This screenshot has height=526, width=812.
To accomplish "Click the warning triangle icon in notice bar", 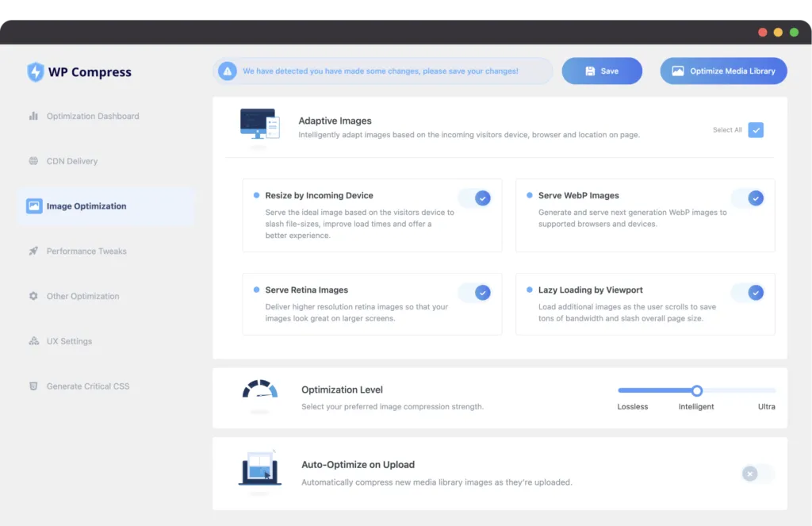I will click(x=228, y=71).
